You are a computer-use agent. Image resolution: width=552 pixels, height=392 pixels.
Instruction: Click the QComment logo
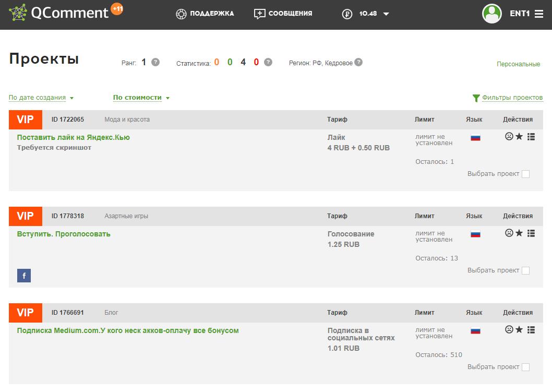(58, 13)
